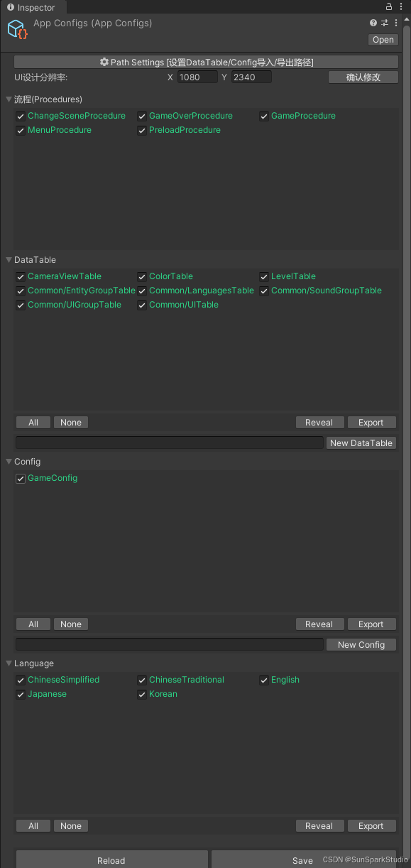Uncheck the GameOverProcedure checkbox
Viewport: 411px width, 868px height.
(x=142, y=116)
